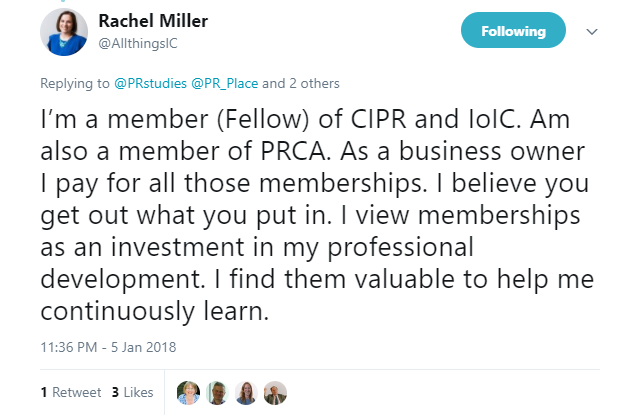Click first liker avatar with blue top

tap(186, 393)
